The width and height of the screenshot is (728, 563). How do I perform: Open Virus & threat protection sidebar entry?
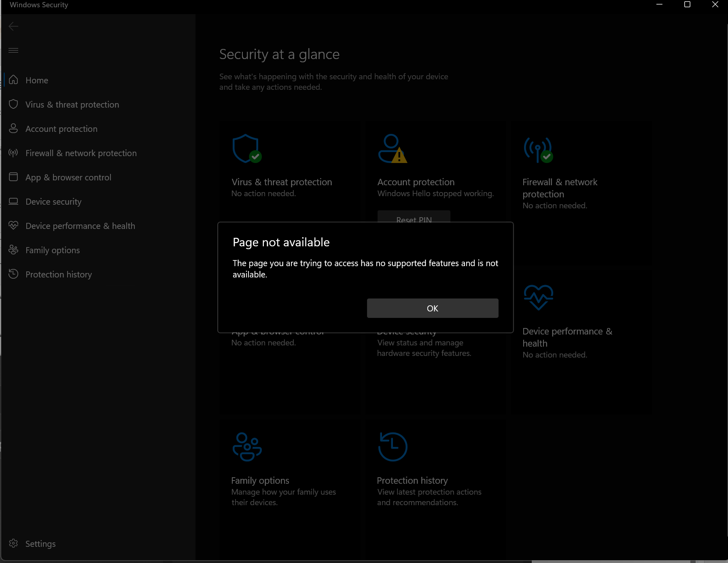tap(72, 104)
